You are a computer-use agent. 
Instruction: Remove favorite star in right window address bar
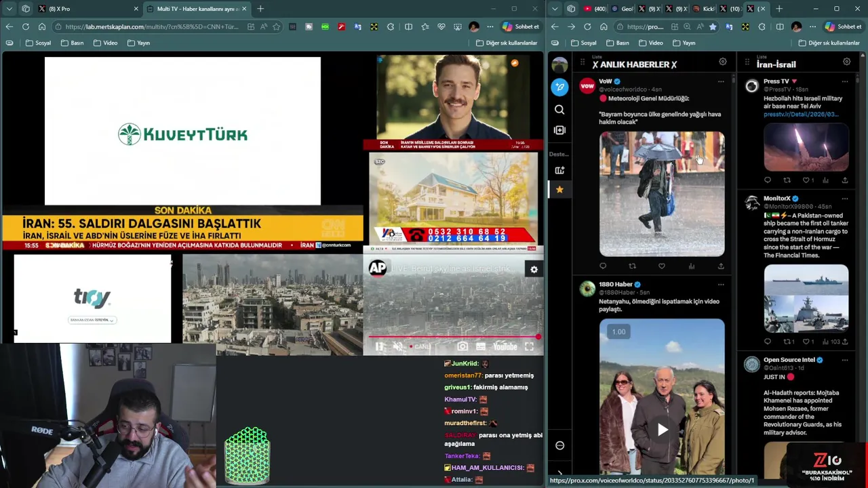pos(713,26)
